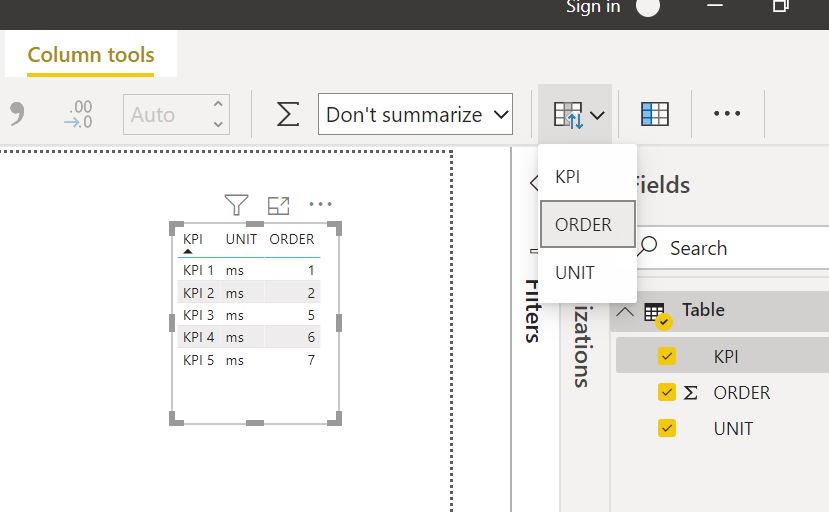Viewport: 829px width, 512px height.
Task: Click the Sigma icon next to ORDER field
Action: click(690, 392)
